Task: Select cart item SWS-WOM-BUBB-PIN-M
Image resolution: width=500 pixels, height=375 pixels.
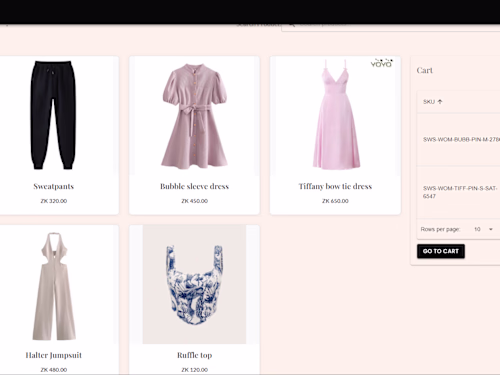Action: 461,139
